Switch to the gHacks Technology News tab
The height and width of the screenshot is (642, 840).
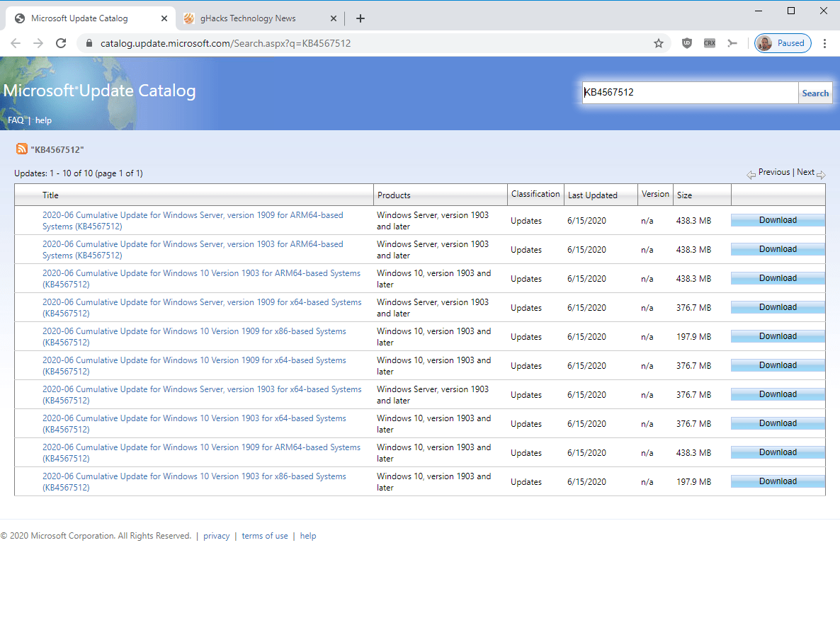point(260,18)
